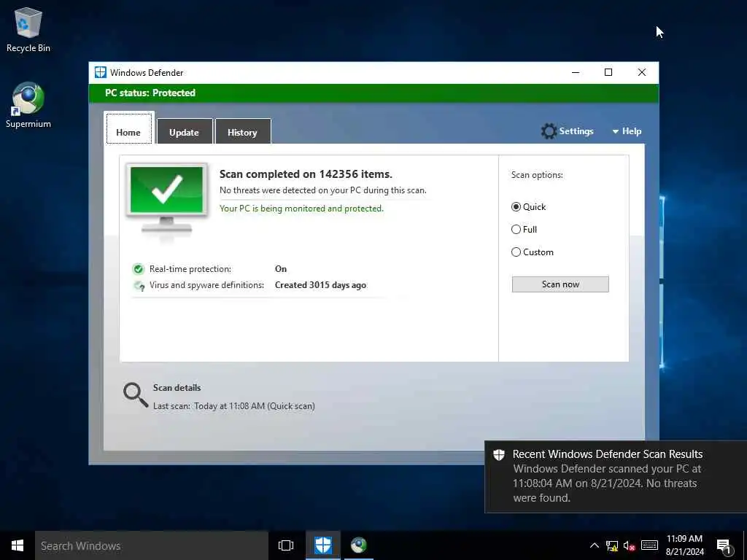Click the 'Scan details' heading
747x560 pixels.
pyautogui.click(x=177, y=388)
